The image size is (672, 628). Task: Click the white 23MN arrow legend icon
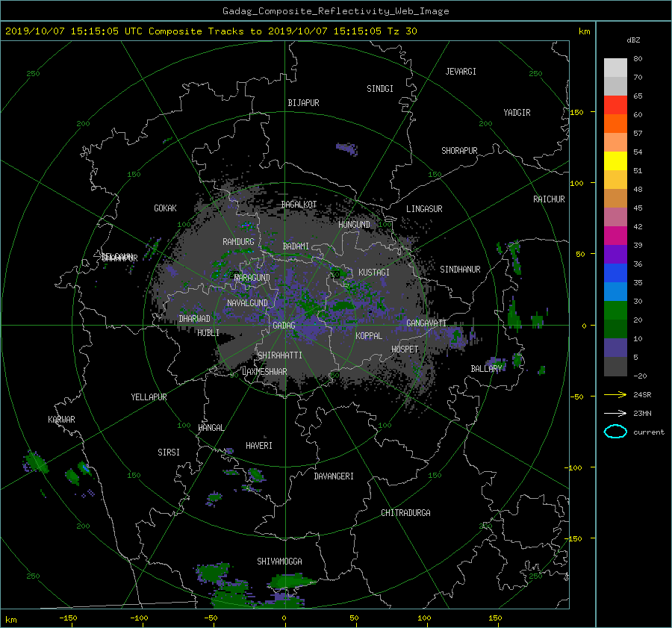(x=615, y=413)
